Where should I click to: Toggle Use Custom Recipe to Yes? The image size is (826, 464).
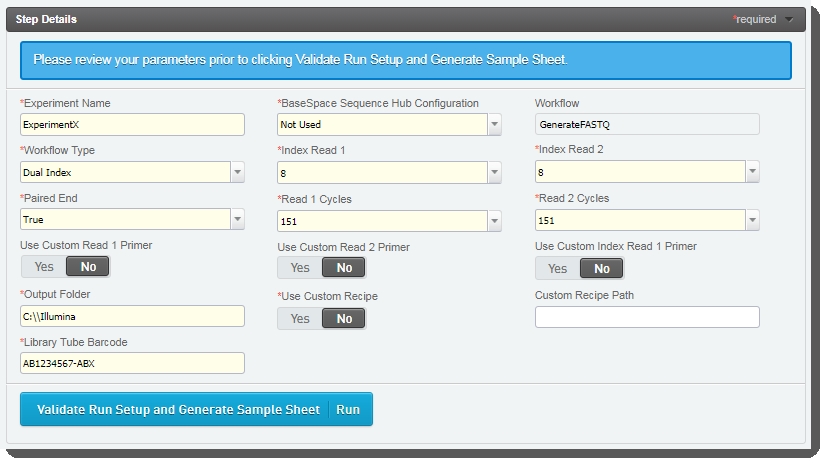pos(300,318)
